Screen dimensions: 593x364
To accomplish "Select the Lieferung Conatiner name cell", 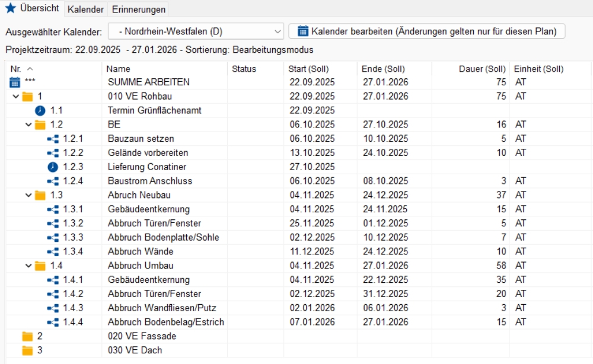I will click(164, 167).
